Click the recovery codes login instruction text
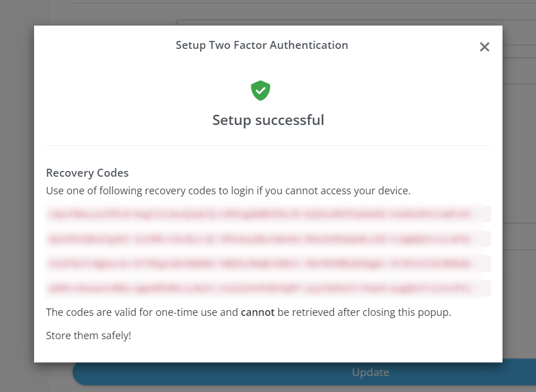Image resolution: width=536 pixels, height=392 pixels. coord(228,190)
